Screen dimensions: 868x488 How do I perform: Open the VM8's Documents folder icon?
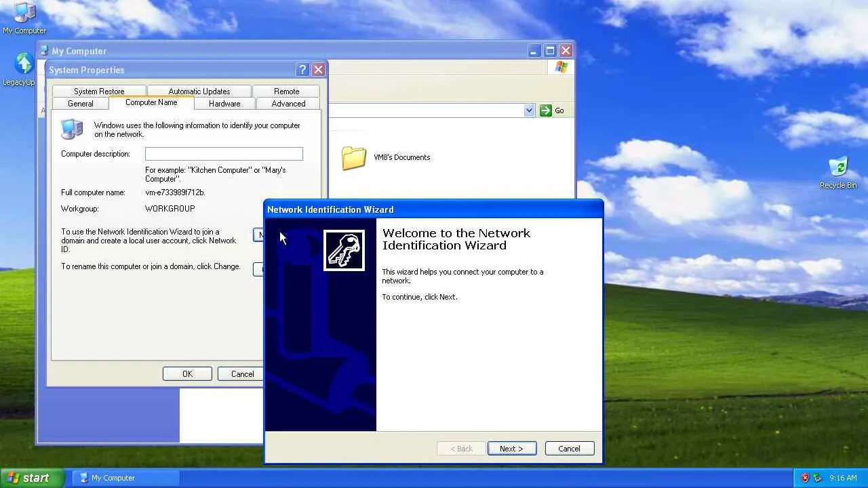pyautogui.click(x=354, y=158)
